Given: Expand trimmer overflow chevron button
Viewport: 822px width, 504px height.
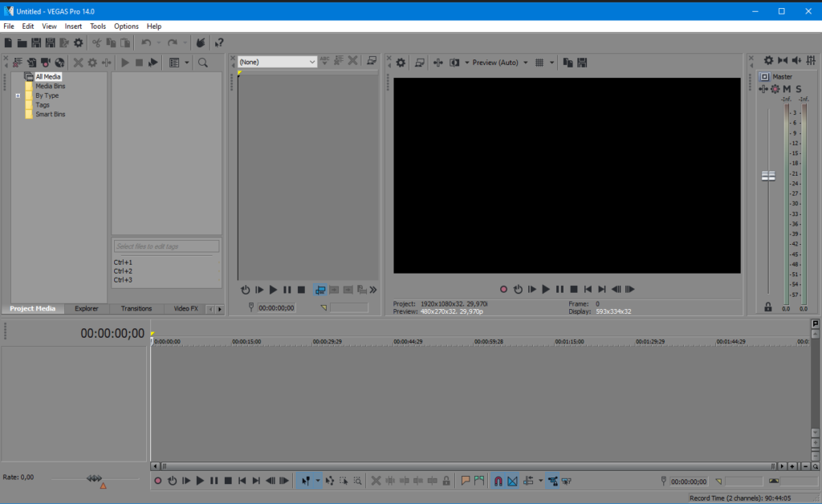Looking at the screenshot, I should (x=373, y=290).
